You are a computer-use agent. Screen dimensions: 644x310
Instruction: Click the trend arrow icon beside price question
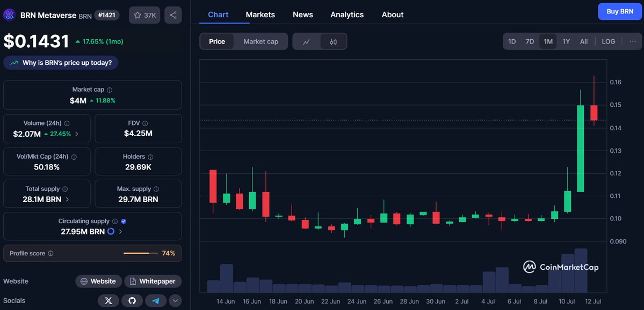(x=14, y=63)
